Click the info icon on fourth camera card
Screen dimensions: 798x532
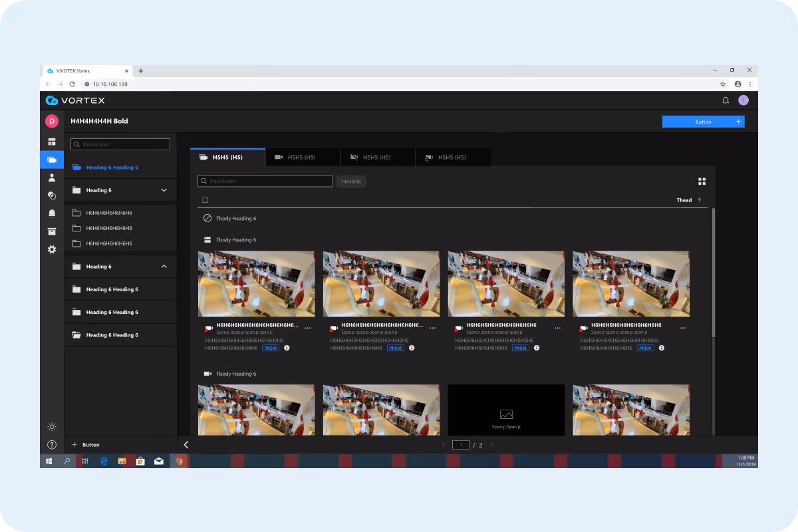(662, 348)
